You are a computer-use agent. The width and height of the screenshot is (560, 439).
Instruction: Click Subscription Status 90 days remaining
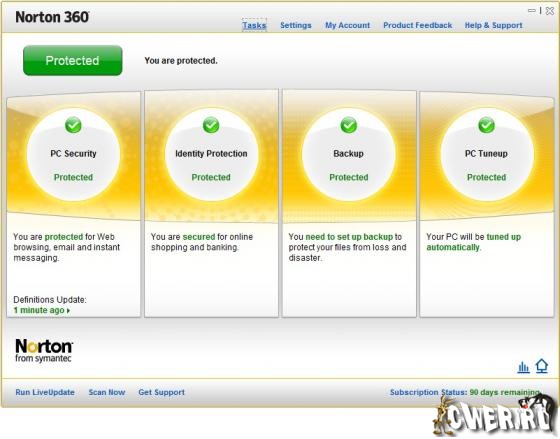point(465,392)
